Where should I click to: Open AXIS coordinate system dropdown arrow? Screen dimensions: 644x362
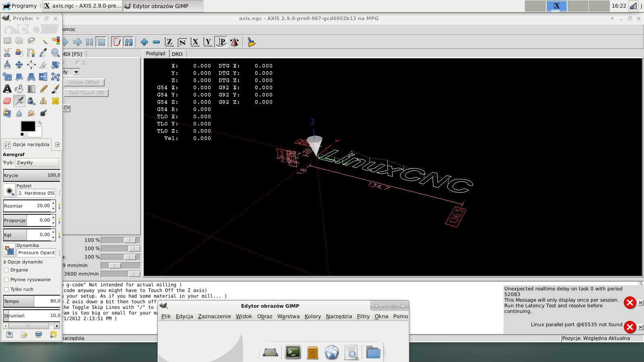click(76, 72)
